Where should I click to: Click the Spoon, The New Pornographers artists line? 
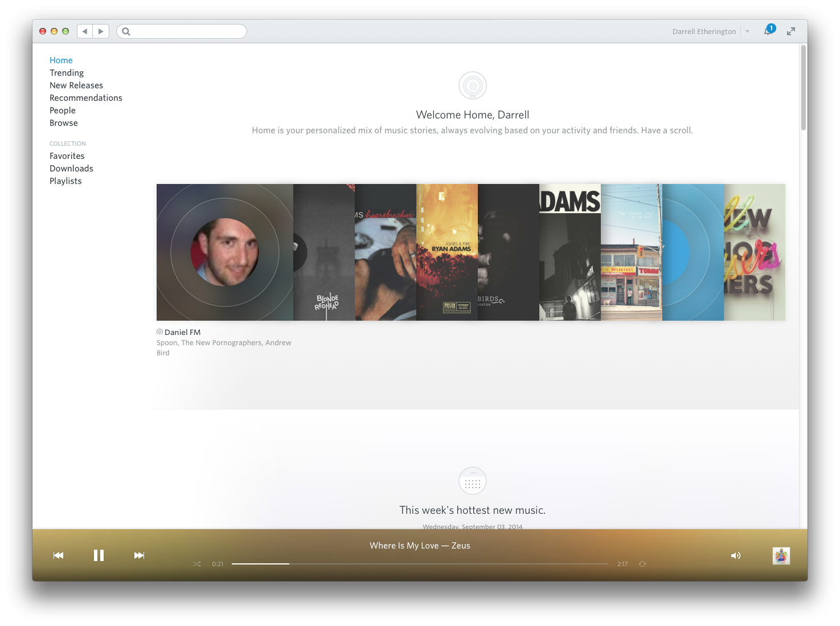click(x=224, y=347)
